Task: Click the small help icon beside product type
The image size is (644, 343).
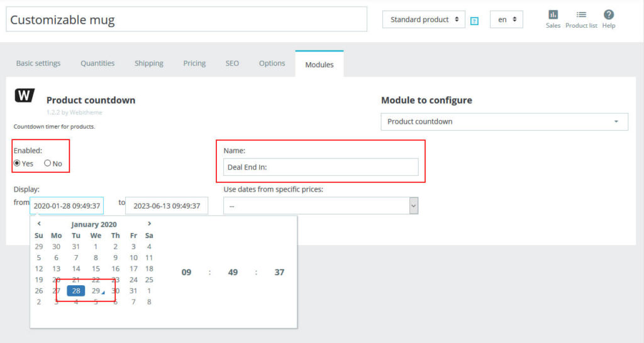Action: (x=475, y=21)
